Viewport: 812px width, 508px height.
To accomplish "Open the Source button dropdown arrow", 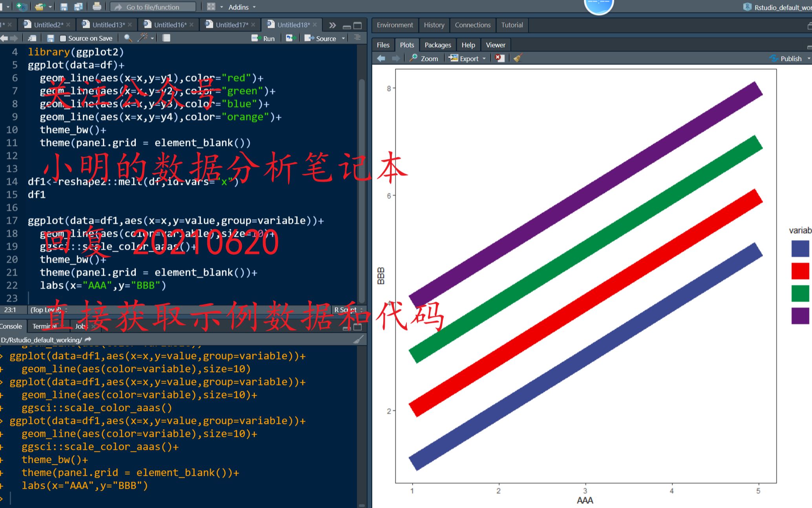I will 343,38.
